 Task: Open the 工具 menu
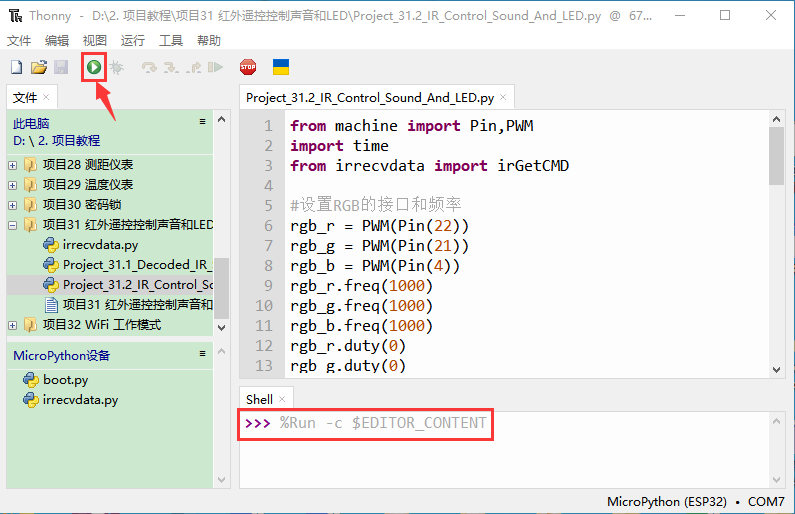[171, 40]
